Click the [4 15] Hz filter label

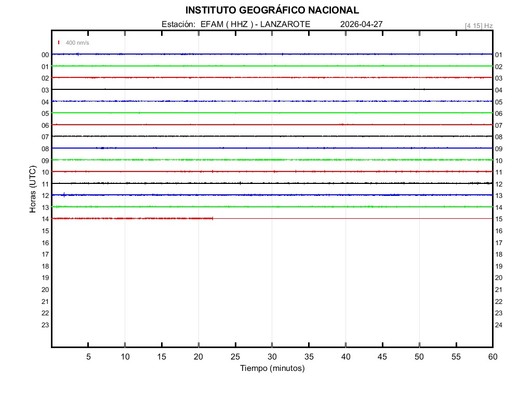[x=478, y=25]
